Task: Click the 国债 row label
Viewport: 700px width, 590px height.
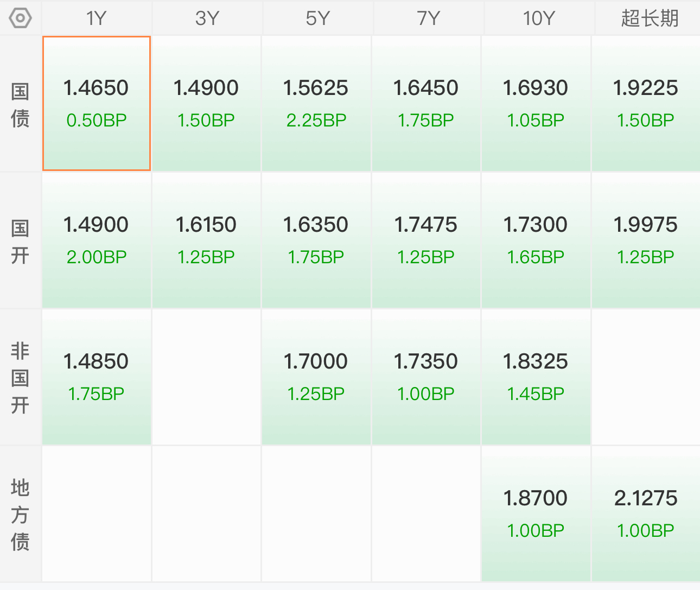Action: (x=20, y=104)
